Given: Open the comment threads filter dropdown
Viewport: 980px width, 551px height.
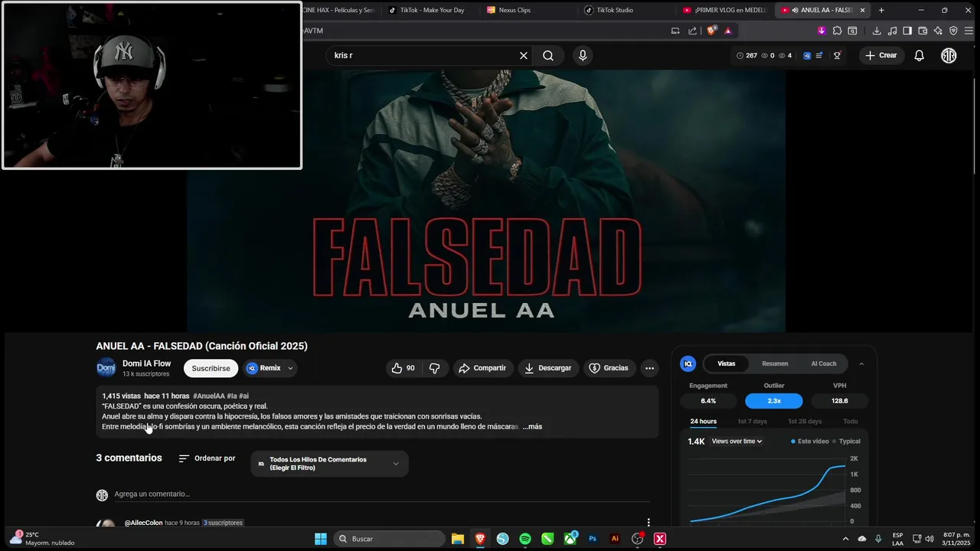Looking at the screenshot, I should coord(329,464).
